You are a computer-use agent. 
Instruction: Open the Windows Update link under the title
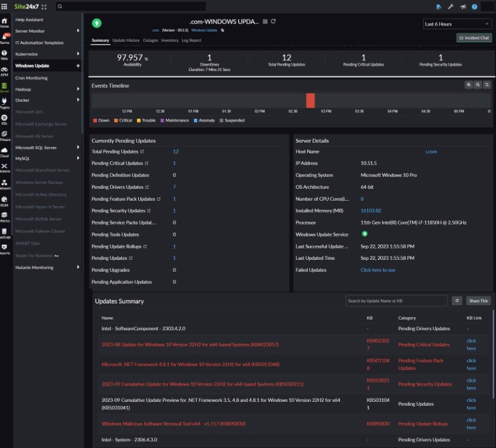(x=205, y=30)
